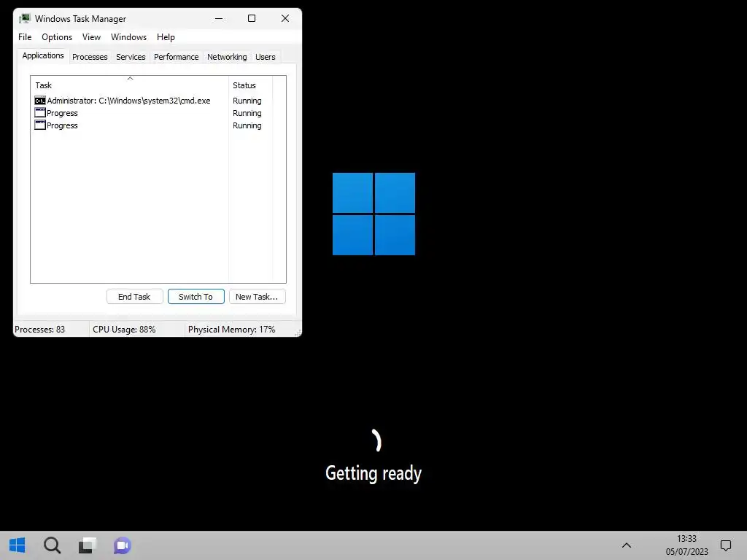Click the taskbar clock showing 13:33
747x560 pixels.
coord(686,539)
